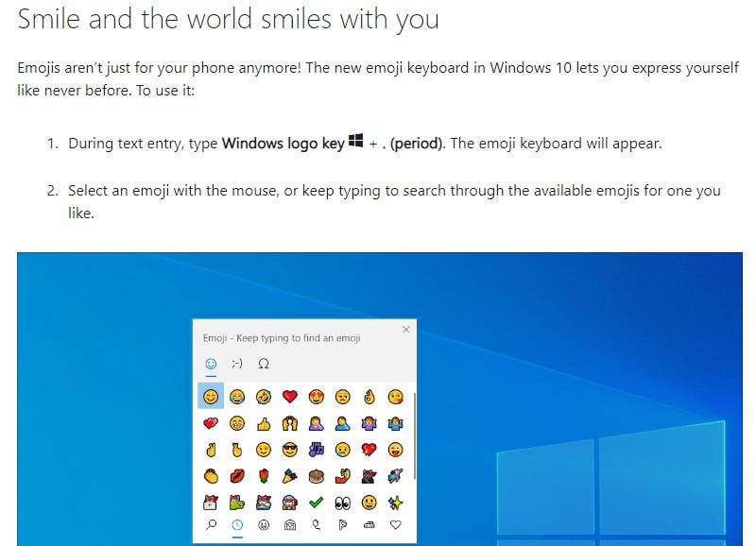Insert the crossed fingers emoji
The image size is (756, 546).
click(237, 450)
